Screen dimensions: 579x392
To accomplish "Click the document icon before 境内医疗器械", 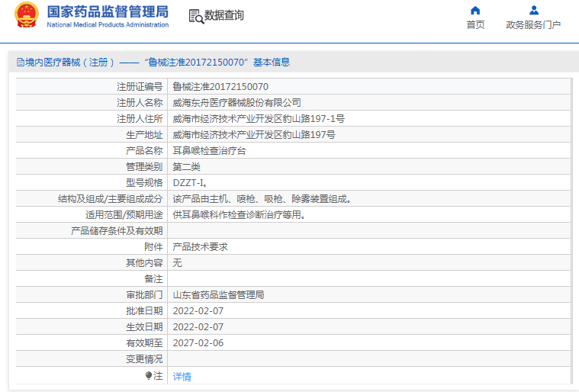I will click(21, 63).
